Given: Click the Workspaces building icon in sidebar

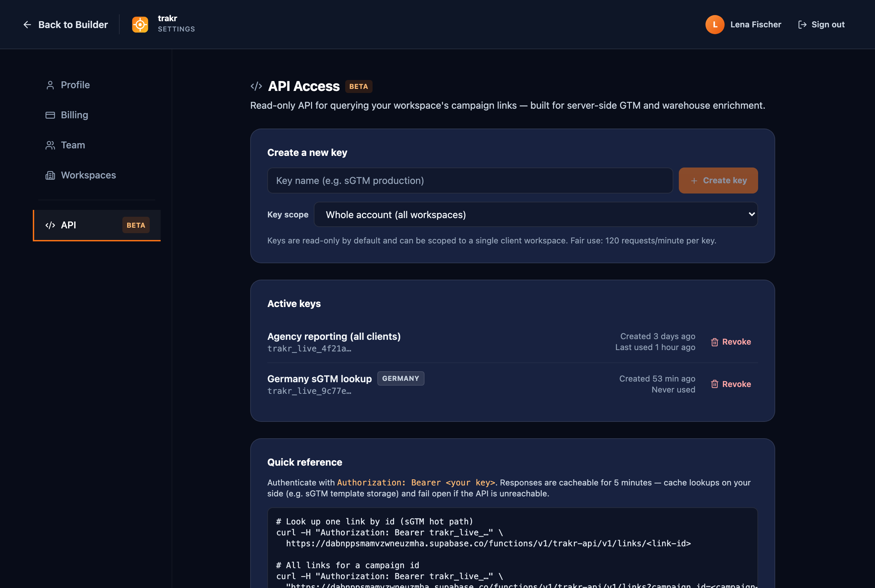Looking at the screenshot, I should click(50, 175).
